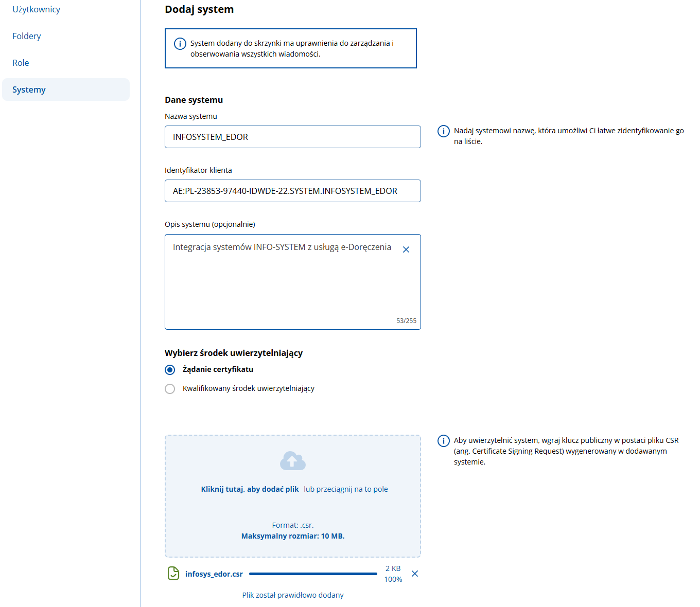Select the Systemy sidebar item

click(29, 90)
